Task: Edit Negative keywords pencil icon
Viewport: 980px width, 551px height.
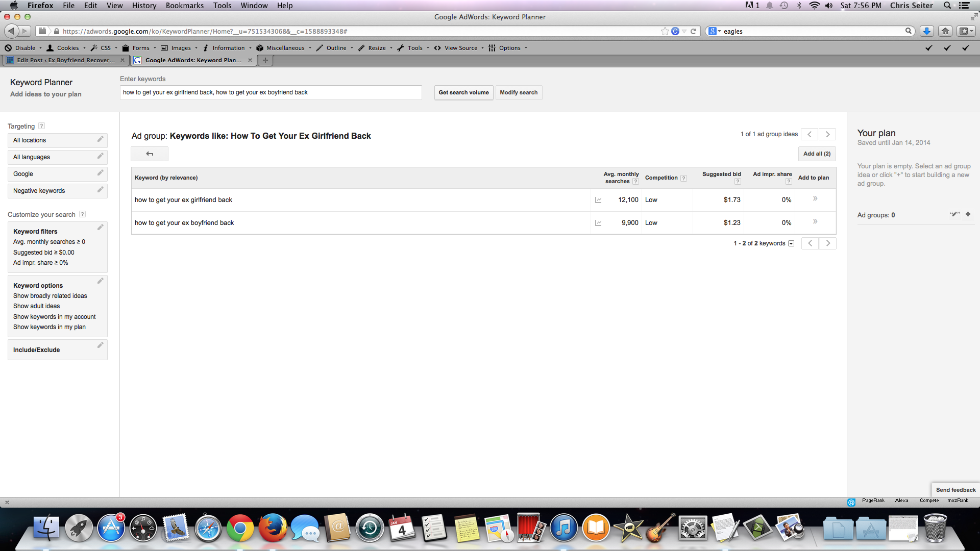Action: 100,190
